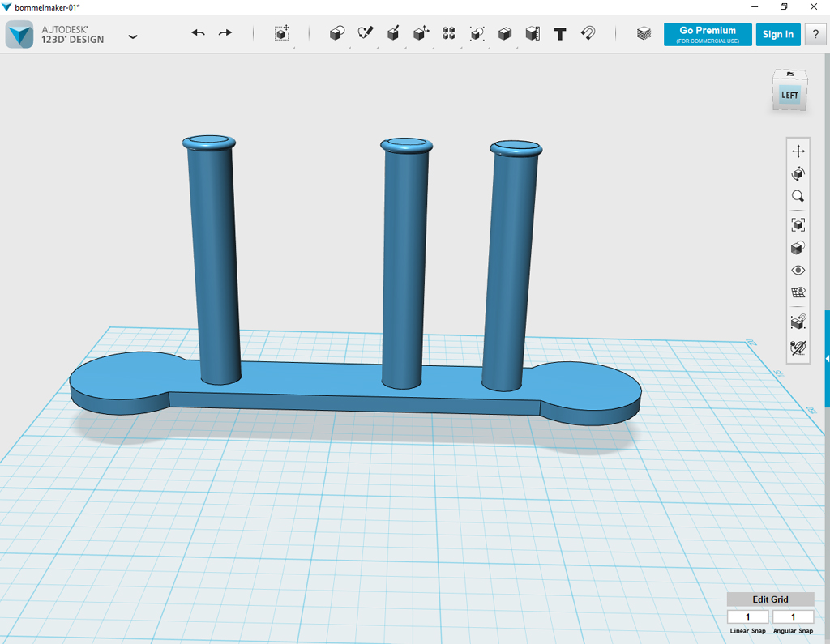830x644 pixels.
Task: Click the Edit Grid button
Action: pyautogui.click(x=770, y=599)
